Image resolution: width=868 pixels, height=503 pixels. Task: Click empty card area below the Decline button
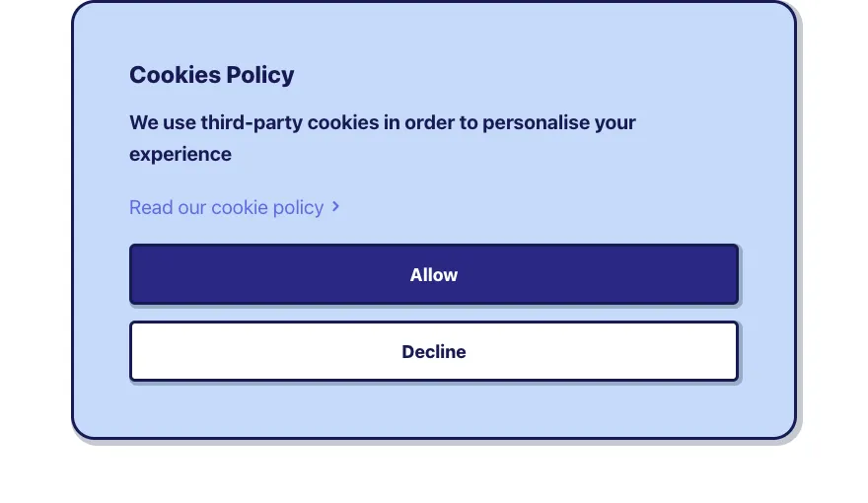[434, 409]
